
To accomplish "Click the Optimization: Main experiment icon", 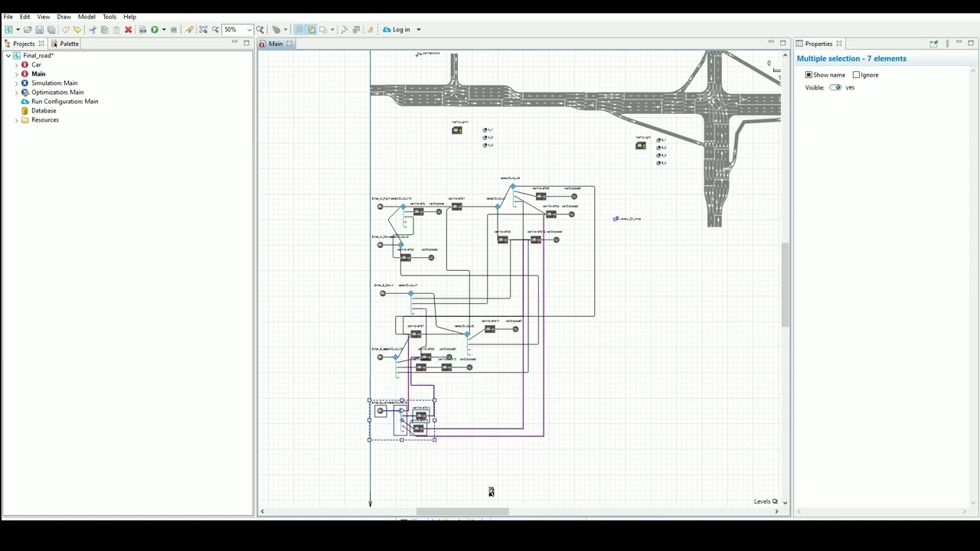I will click(24, 93).
